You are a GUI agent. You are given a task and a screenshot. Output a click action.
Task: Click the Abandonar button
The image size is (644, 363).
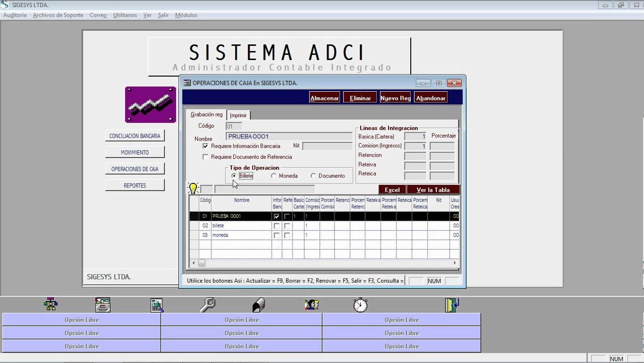431,98
